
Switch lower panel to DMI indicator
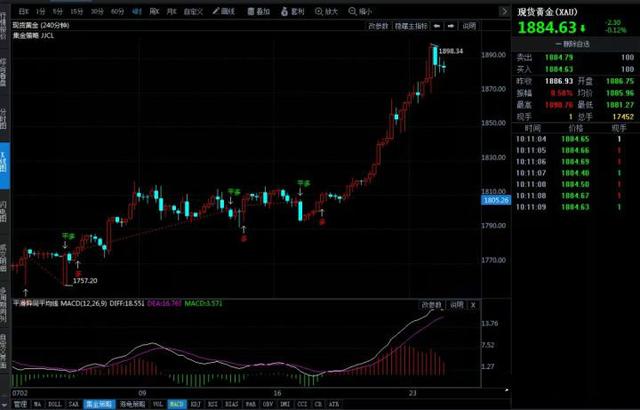[x=285, y=404]
